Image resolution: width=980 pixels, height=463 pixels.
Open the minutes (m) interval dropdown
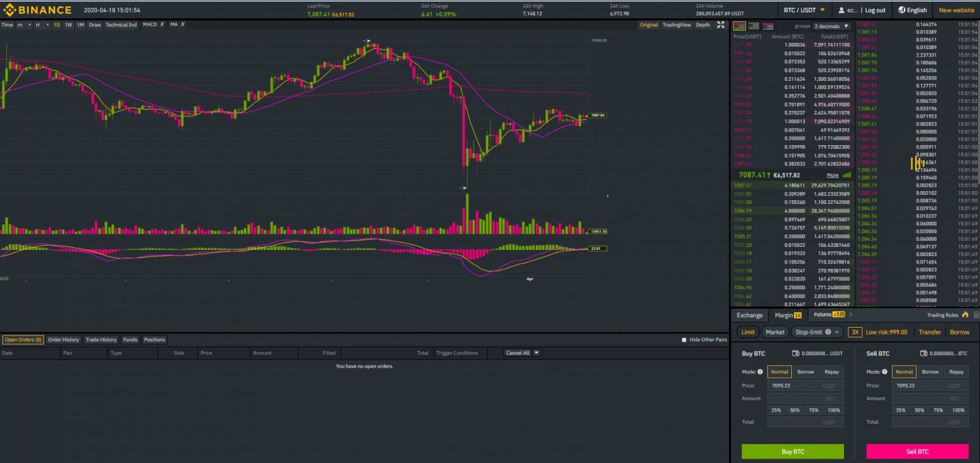pyautogui.click(x=24, y=25)
